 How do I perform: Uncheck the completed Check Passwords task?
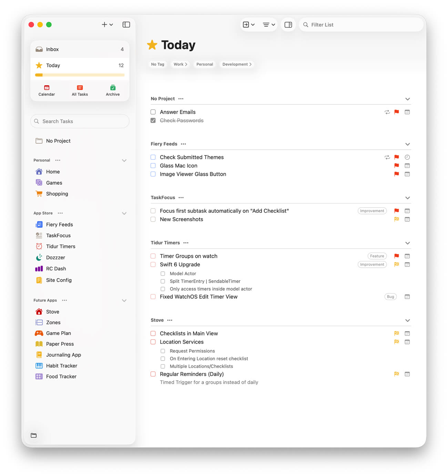pos(153,120)
